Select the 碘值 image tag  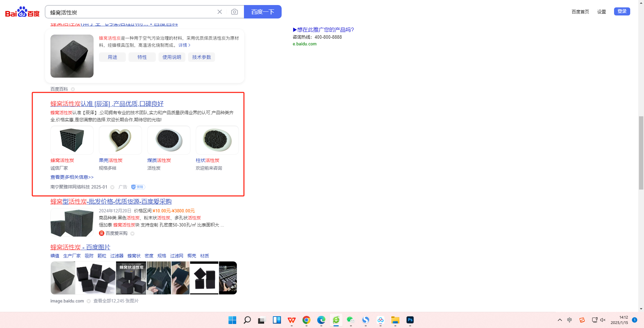point(55,256)
